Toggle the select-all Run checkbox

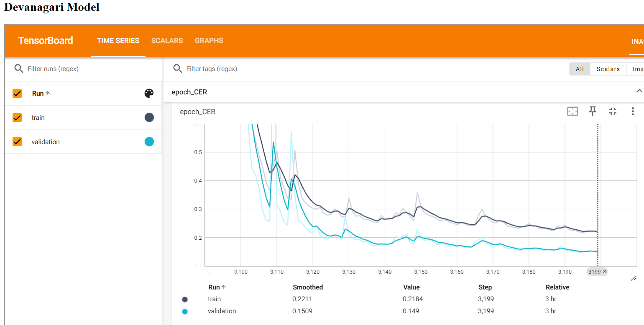[17, 94]
